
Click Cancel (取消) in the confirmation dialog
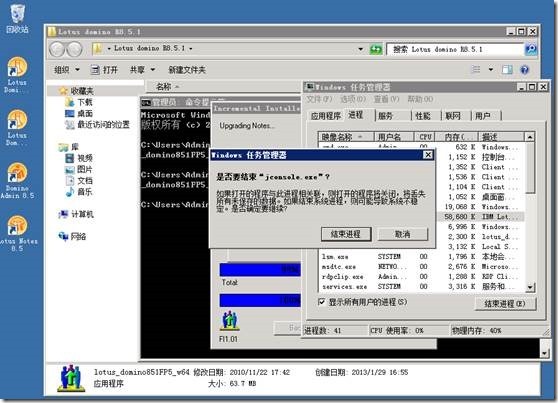(402, 234)
